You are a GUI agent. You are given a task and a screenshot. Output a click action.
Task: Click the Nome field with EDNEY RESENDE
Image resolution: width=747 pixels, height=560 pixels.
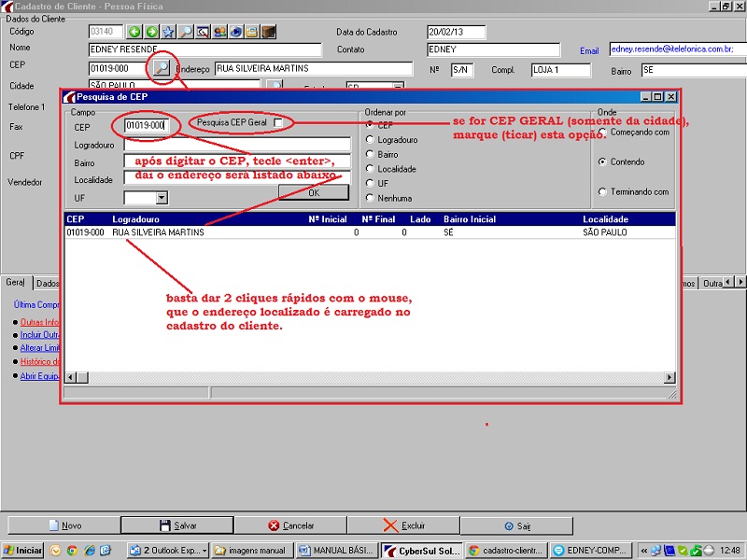click(204, 49)
